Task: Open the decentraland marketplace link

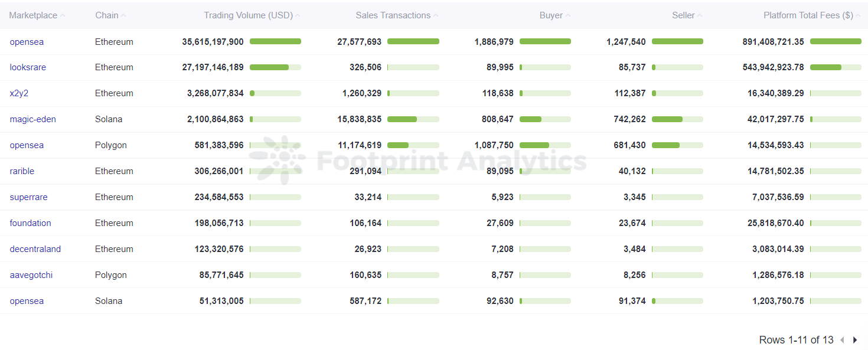Action: pyautogui.click(x=35, y=249)
